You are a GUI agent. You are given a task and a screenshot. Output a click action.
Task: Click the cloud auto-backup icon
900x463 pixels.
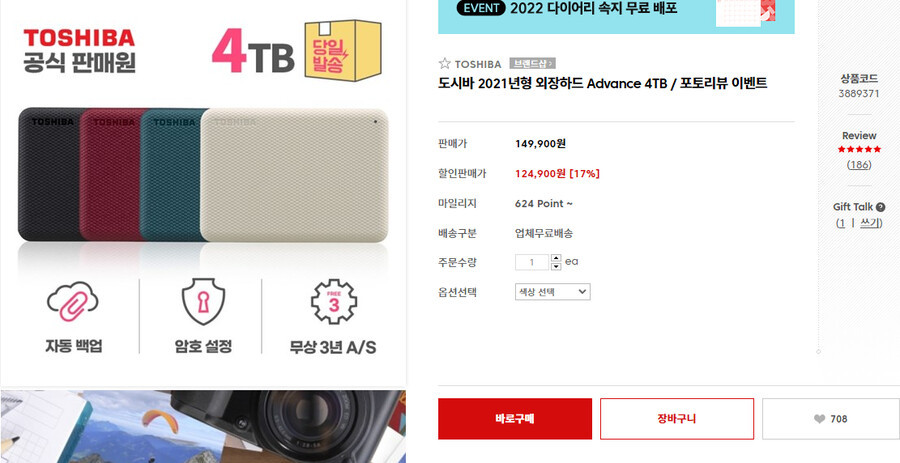click(73, 301)
